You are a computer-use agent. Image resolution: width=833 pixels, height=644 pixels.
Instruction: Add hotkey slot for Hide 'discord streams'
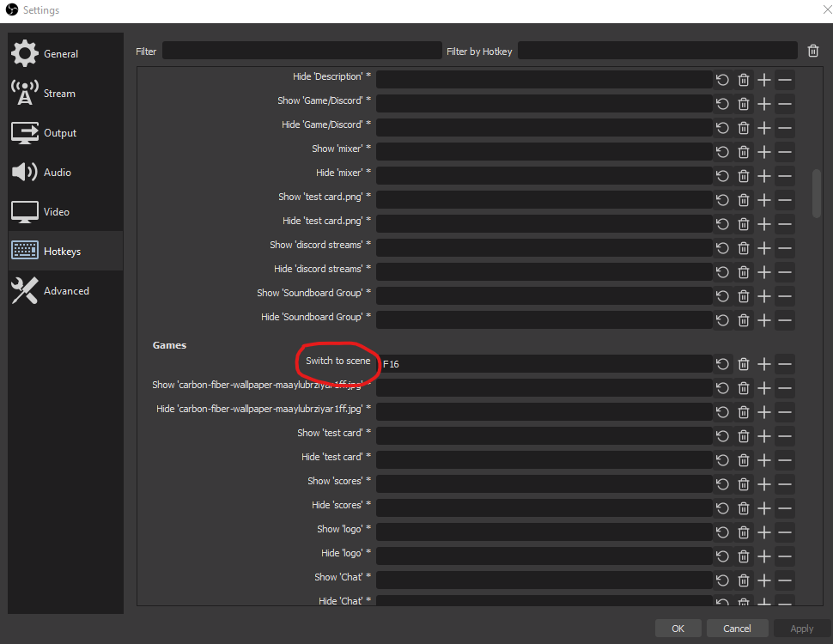pyautogui.click(x=764, y=272)
